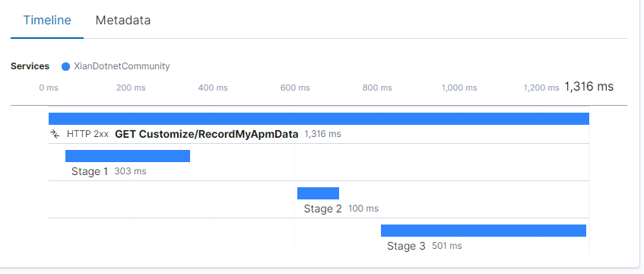This screenshot has height=274, width=644.
Task: Click the XianDotnetCommunity service legend label
Action: [x=122, y=66]
